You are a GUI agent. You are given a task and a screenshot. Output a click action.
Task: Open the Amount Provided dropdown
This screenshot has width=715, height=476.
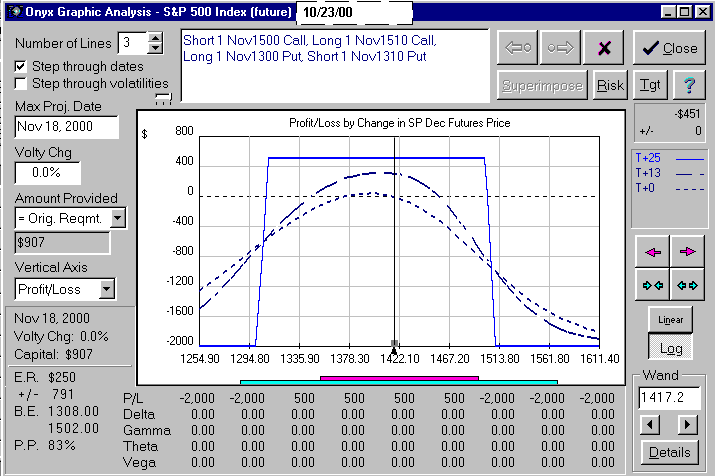coord(118,218)
